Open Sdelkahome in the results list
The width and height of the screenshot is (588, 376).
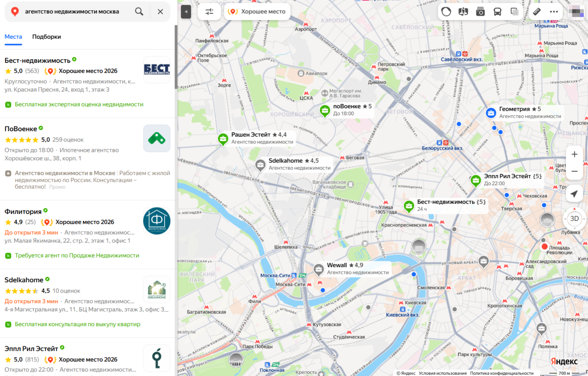pos(24,280)
